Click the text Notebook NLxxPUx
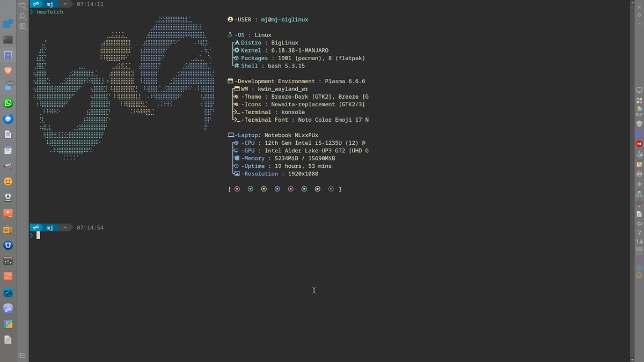This screenshot has width=644, height=362. 291,135
